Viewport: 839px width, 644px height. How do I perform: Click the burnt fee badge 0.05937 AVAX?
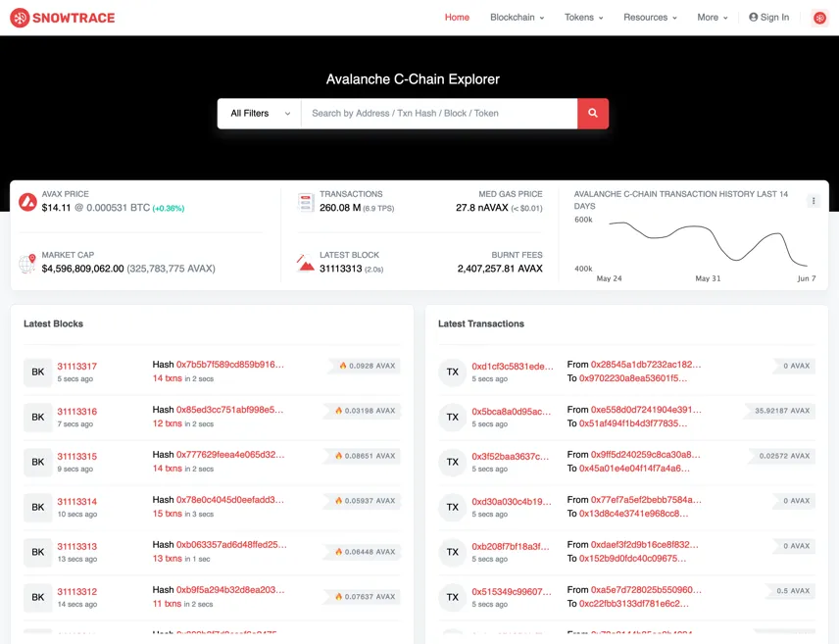[x=363, y=501]
